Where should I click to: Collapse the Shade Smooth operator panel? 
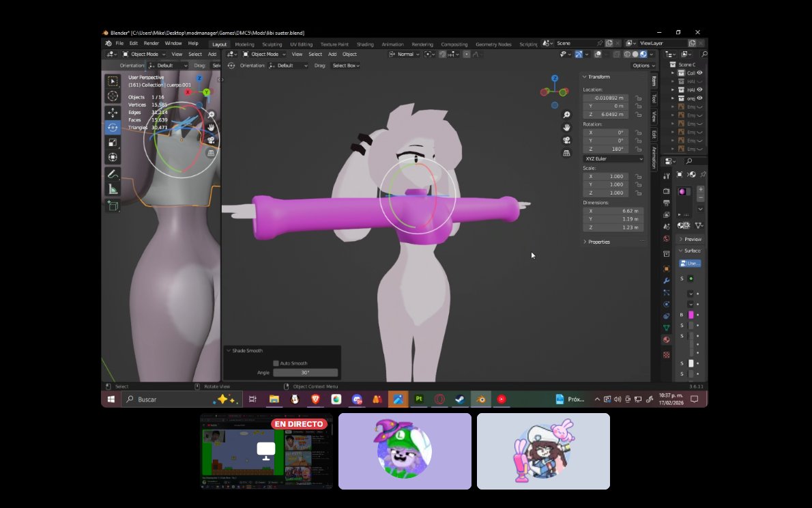click(229, 351)
